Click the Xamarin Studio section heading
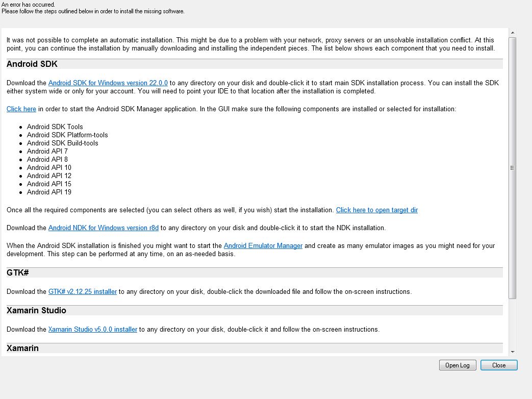The height and width of the screenshot is (399, 532). 36,310
